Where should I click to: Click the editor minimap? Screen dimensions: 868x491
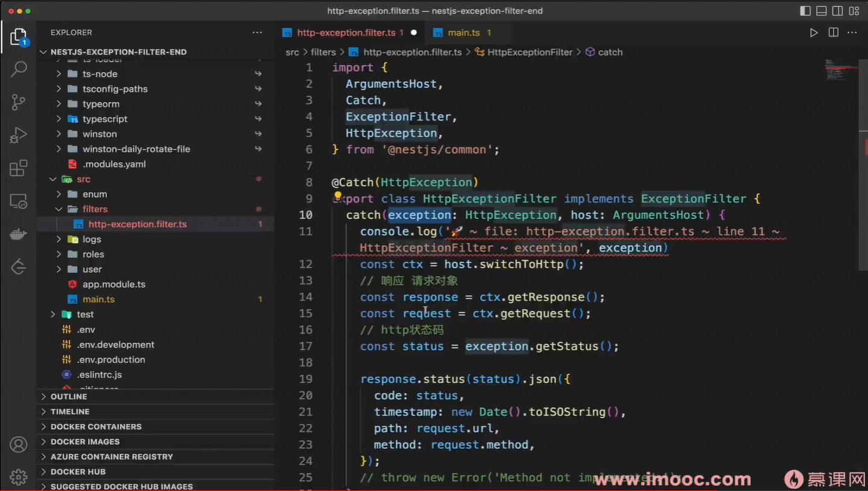(841, 70)
